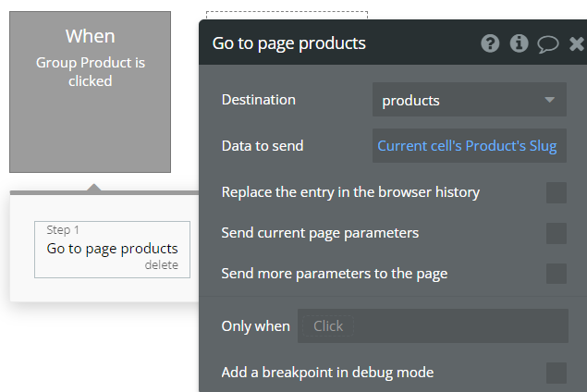Toggle Send more parameters to the page
587x392 pixels.
click(556, 274)
